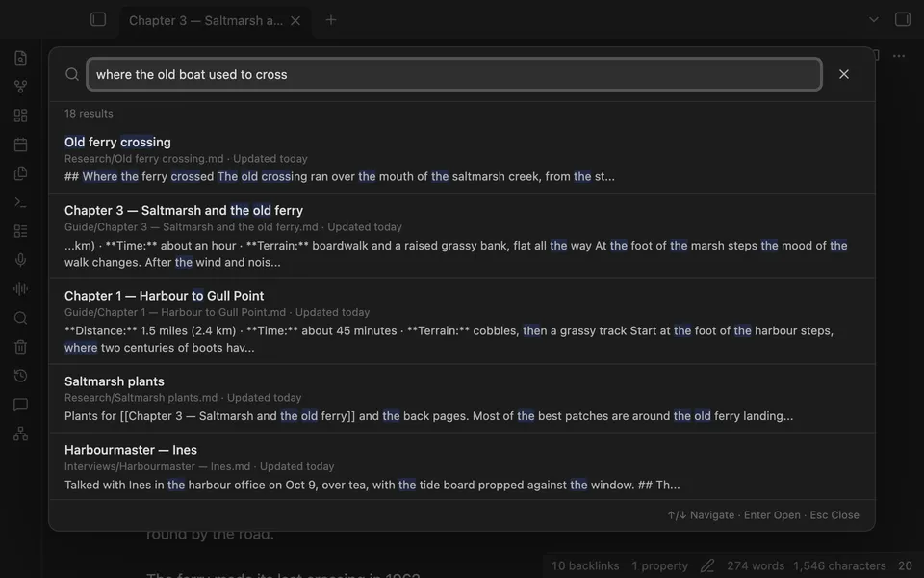Screen dimensions: 924x578
Task: Click '1,546 characters' in the status bar
Action: [x=839, y=565]
